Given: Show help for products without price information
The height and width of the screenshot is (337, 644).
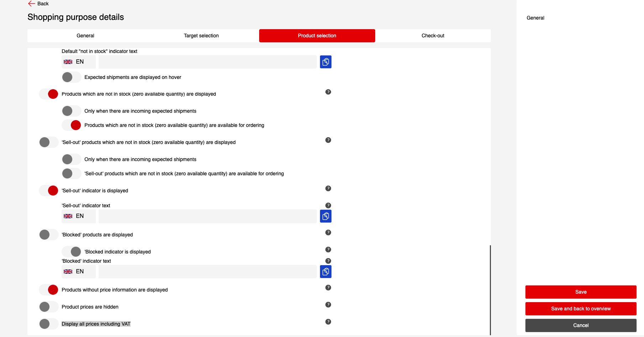Looking at the screenshot, I should [328, 288].
